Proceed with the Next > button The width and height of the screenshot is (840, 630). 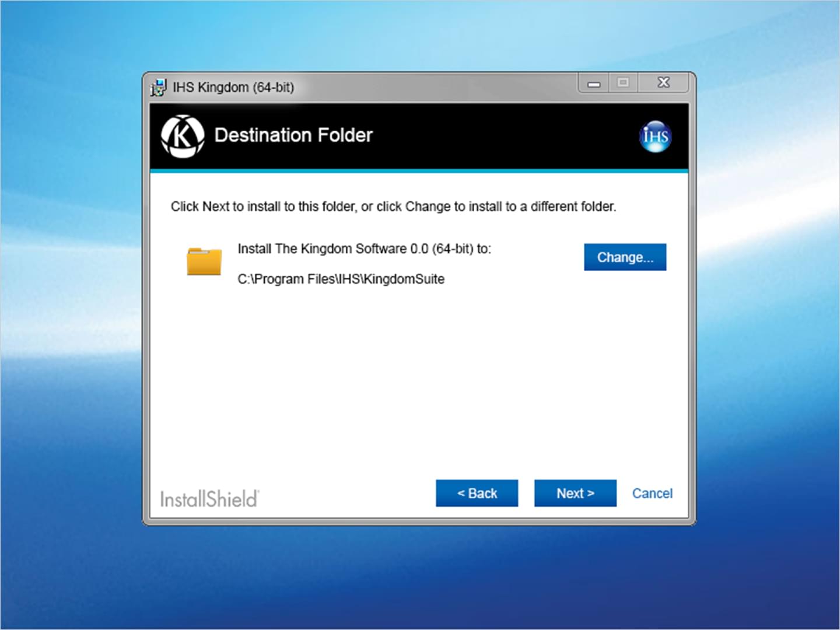coord(575,494)
